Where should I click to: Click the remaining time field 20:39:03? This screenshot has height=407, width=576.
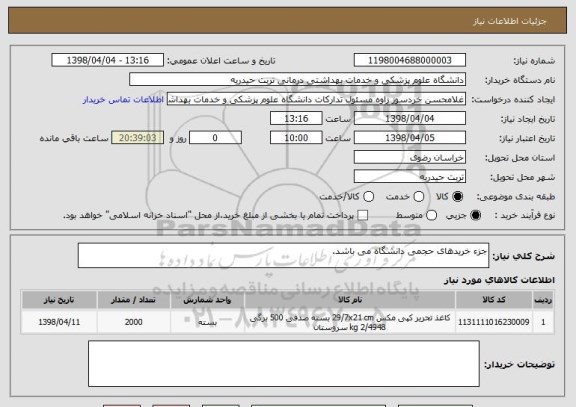pos(138,138)
